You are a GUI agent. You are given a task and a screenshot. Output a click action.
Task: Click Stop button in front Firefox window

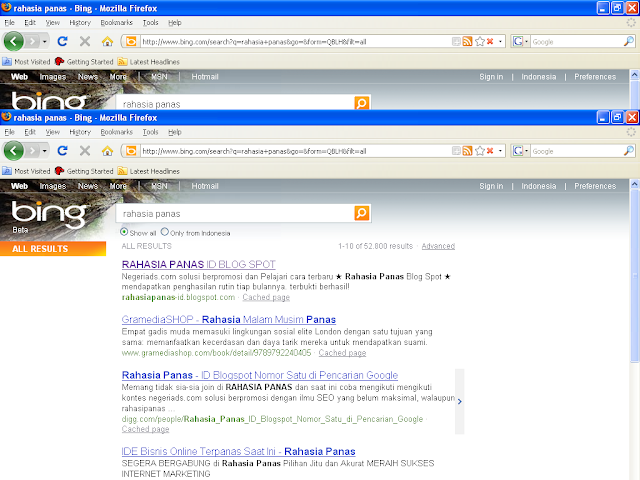click(x=85, y=151)
